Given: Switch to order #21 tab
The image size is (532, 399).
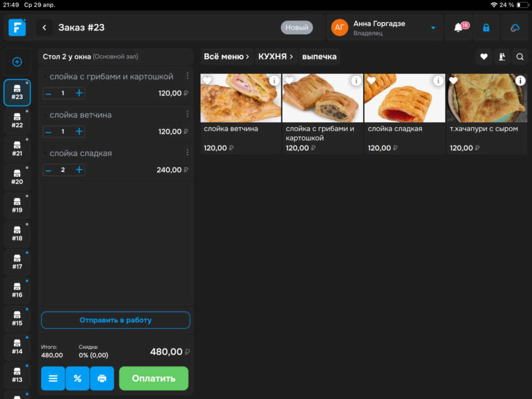Looking at the screenshot, I should pos(17,149).
